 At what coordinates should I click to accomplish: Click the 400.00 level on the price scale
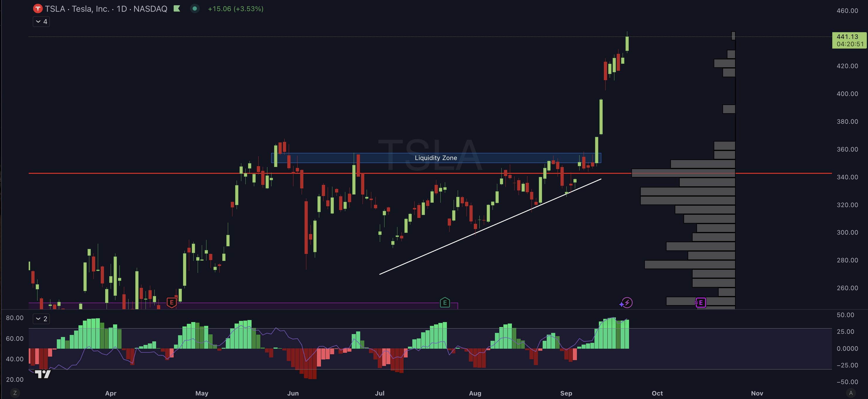pyautogui.click(x=847, y=94)
